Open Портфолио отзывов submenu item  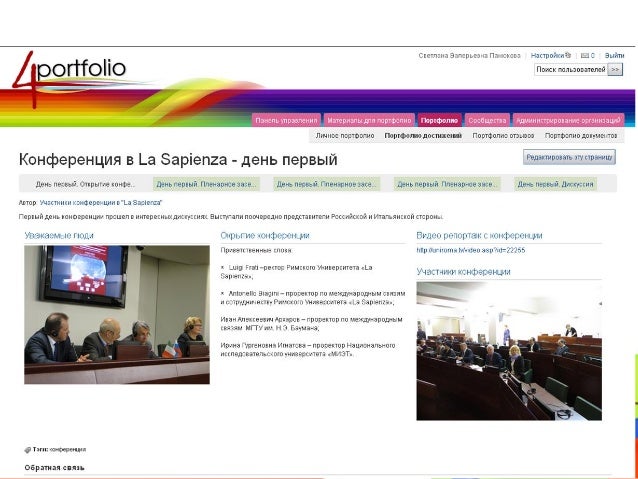click(503, 136)
